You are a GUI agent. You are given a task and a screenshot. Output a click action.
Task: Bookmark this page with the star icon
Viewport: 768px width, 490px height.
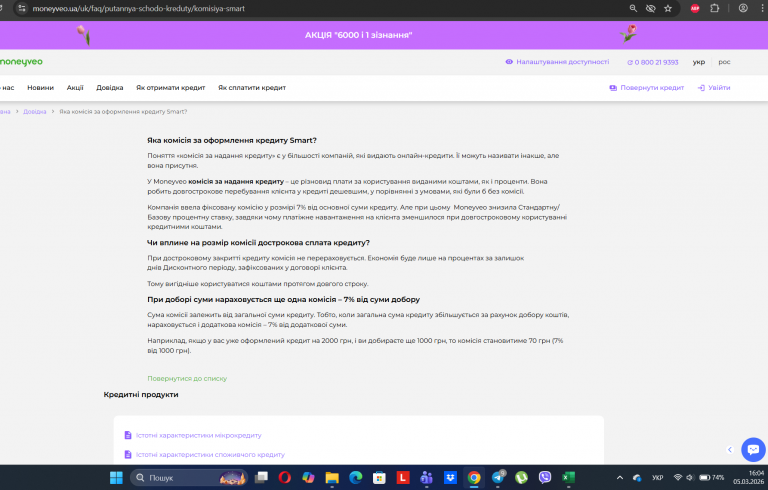click(668, 8)
